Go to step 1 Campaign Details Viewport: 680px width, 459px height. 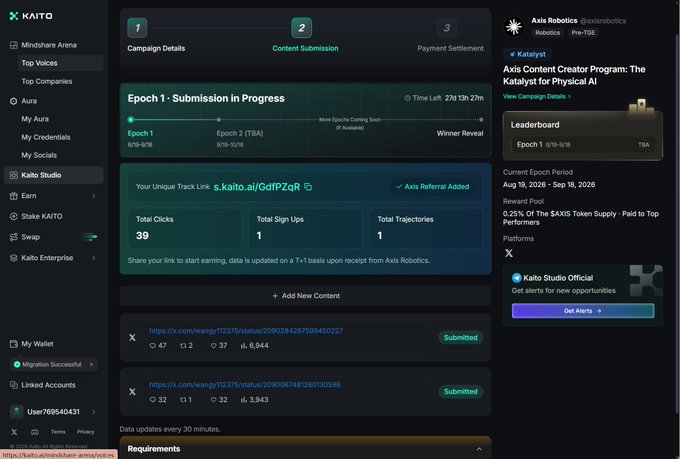tap(137, 28)
